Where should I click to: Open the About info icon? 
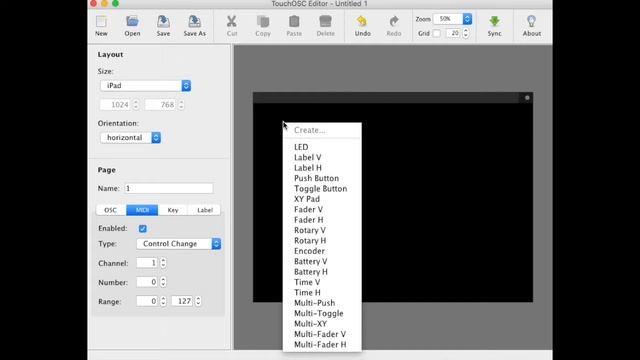(x=531, y=26)
